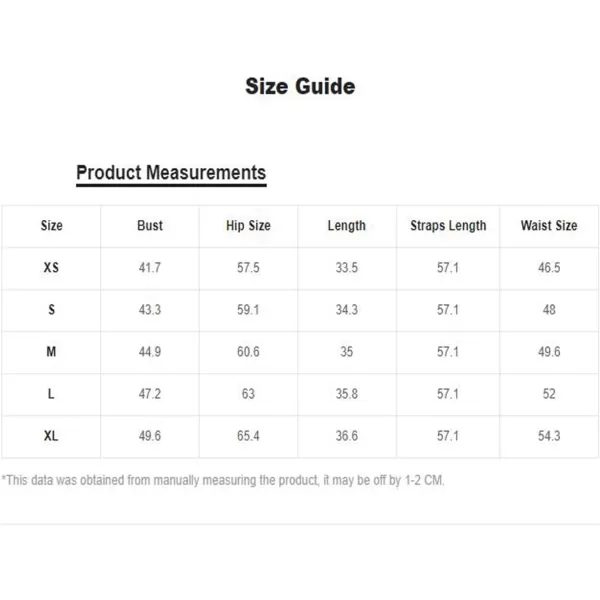600x600 pixels.
Task: Select XL waist value 54.3
Action: [x=549, y=436]
